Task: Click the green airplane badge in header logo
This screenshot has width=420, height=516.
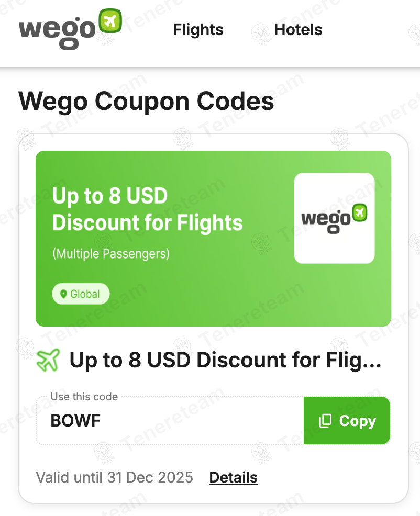Action: [x=110, y=21]
